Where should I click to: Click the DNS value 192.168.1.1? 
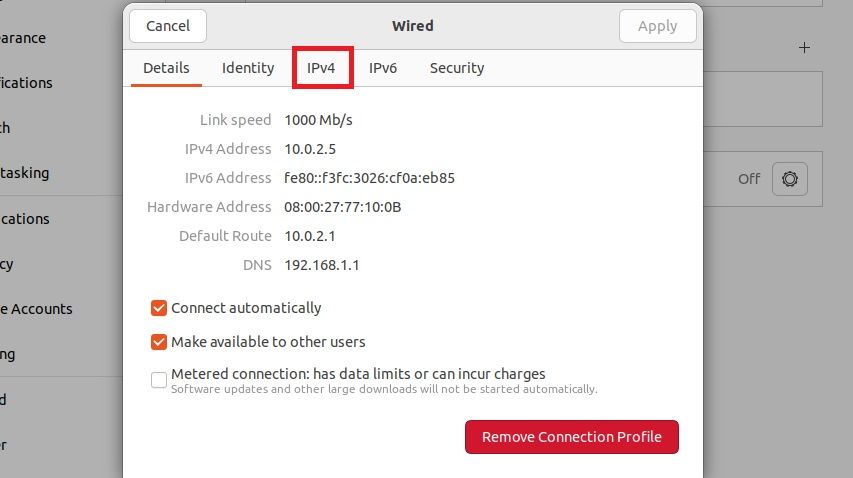321,265
